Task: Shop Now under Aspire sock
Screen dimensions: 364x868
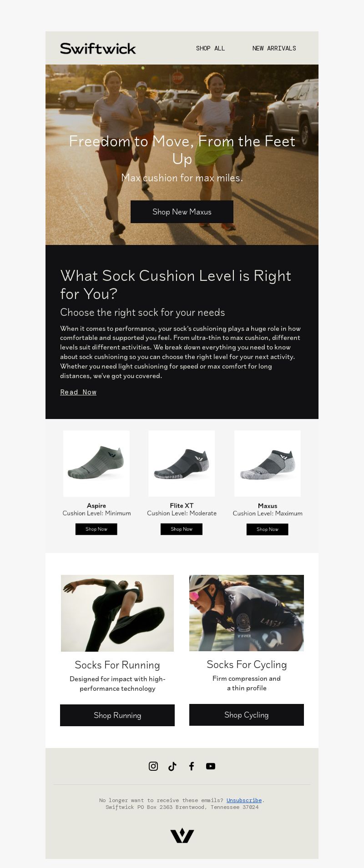Action: click(x=96, y=529)
